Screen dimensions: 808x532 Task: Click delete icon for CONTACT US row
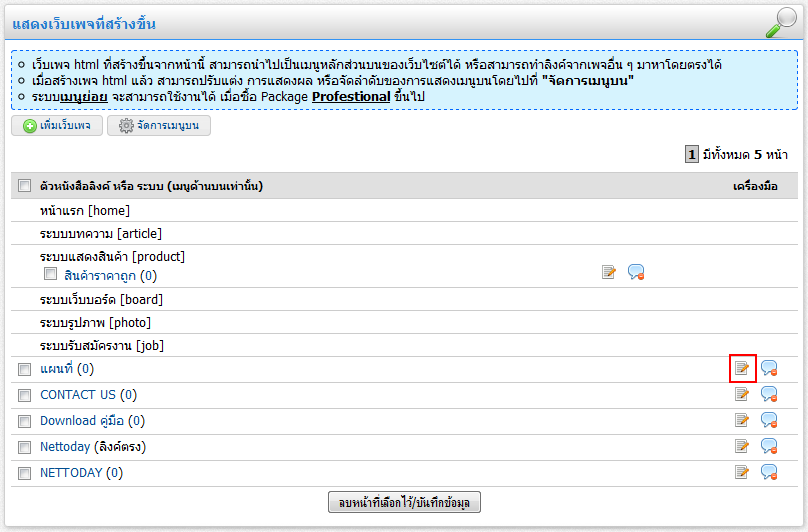point(769,394)
